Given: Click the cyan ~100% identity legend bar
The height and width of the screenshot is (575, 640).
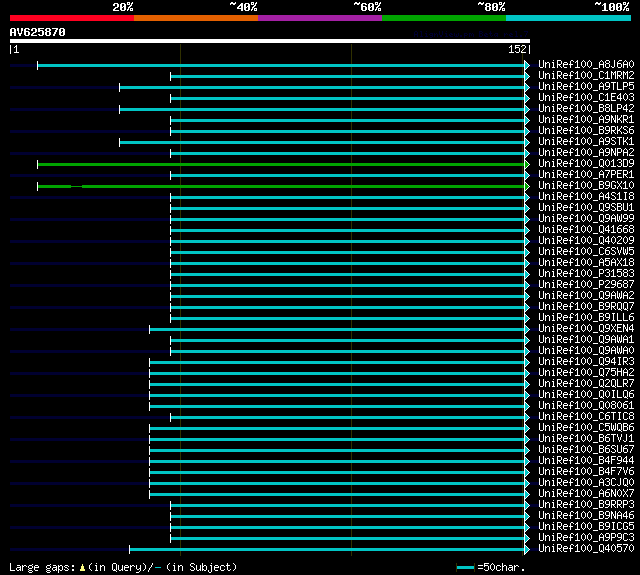Looking at the screenshot, I should [569, 18].
